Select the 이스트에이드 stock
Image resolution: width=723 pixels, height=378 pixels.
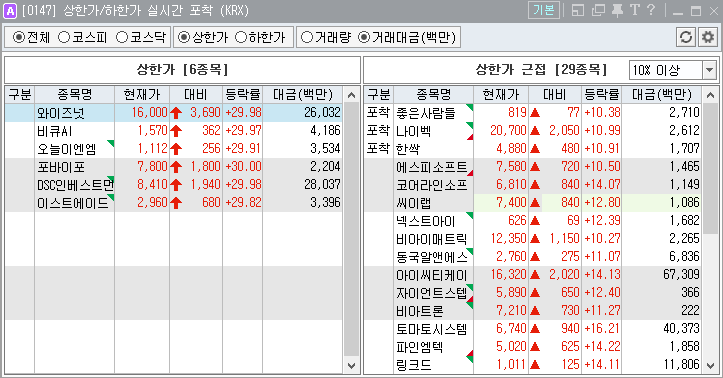coord(72,203)
